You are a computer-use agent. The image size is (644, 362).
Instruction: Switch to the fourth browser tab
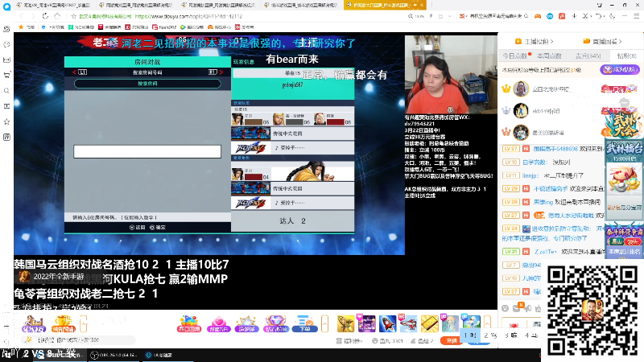pyautogui.click(x=301, y=5)
